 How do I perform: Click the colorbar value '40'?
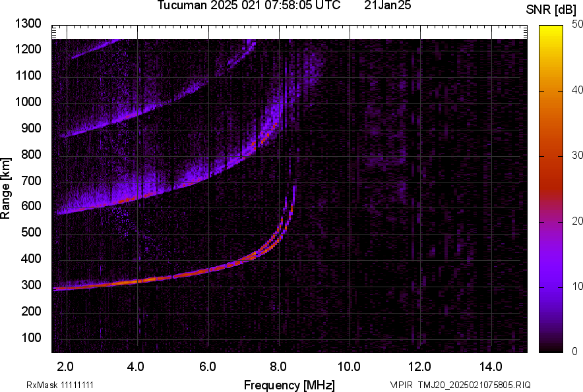tap(577, 90)
